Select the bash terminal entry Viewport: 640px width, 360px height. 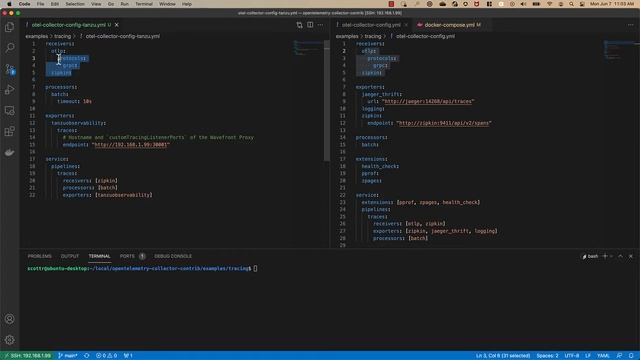[590, 256]
